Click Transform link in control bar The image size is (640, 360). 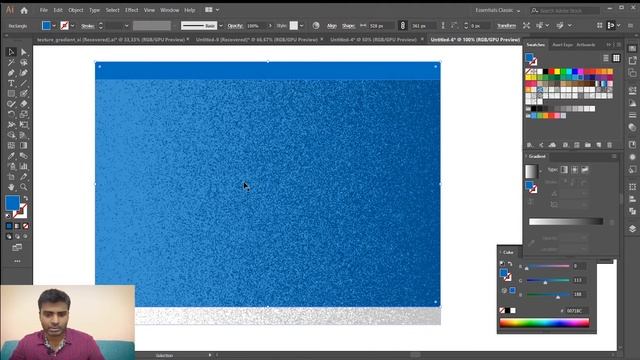(506, 26)
